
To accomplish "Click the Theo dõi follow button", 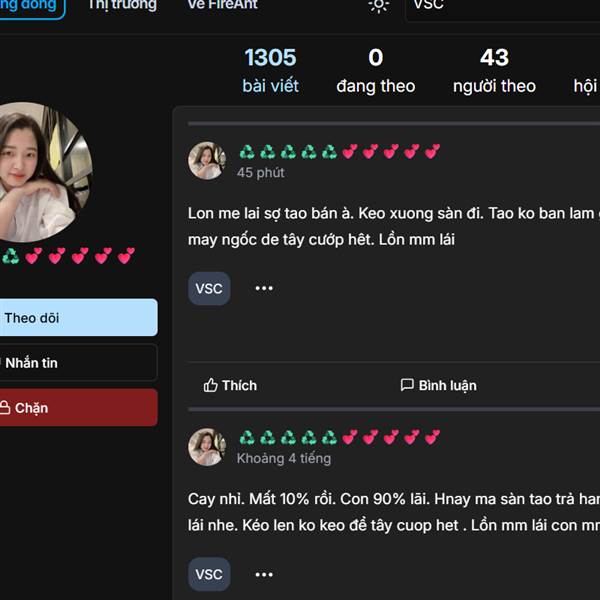I will click(x=78, y=318).
